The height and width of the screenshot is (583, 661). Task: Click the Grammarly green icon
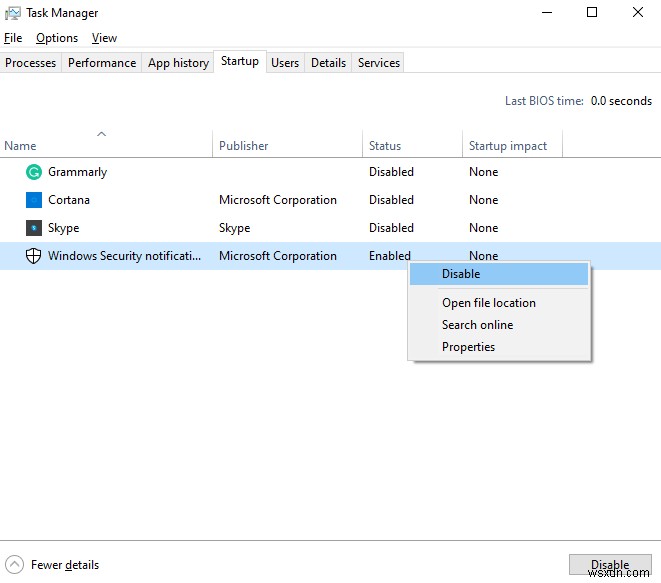point(34,172)
